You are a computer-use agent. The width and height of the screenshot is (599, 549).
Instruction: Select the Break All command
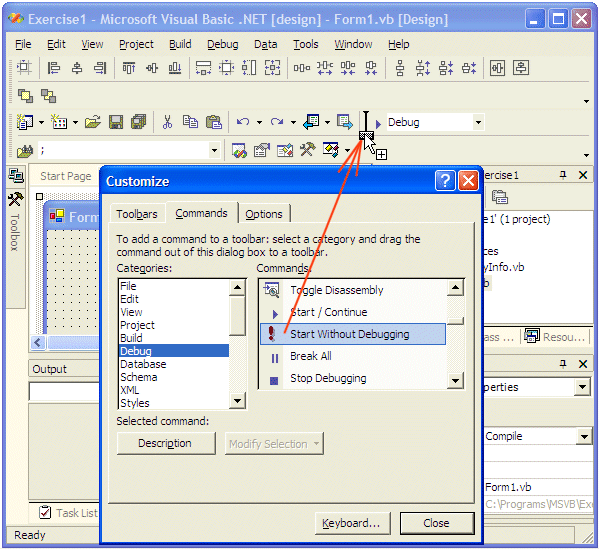pos(353,356)
